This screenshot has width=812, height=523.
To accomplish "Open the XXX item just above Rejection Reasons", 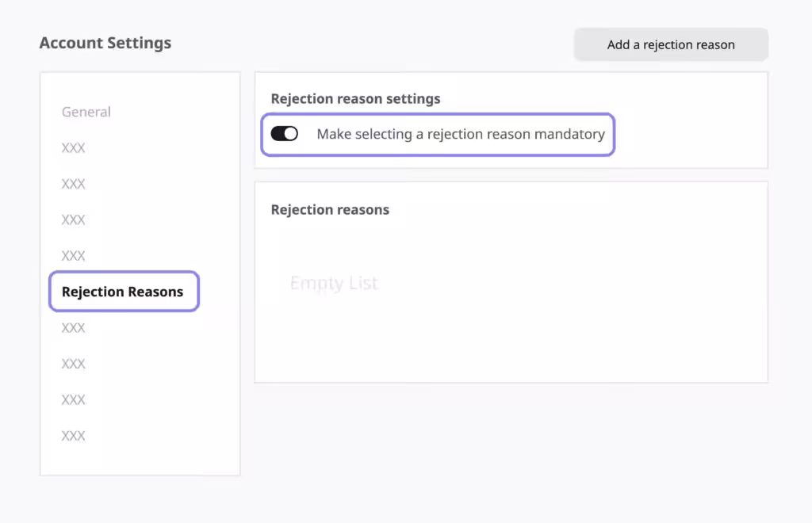I will click(73, 255).
